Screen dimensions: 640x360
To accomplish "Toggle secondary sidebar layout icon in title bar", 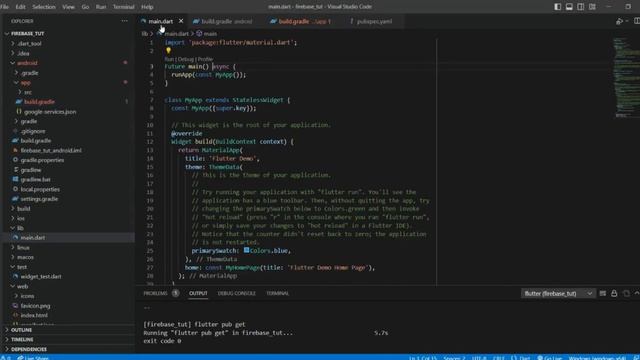I will (x=580, y=7).
